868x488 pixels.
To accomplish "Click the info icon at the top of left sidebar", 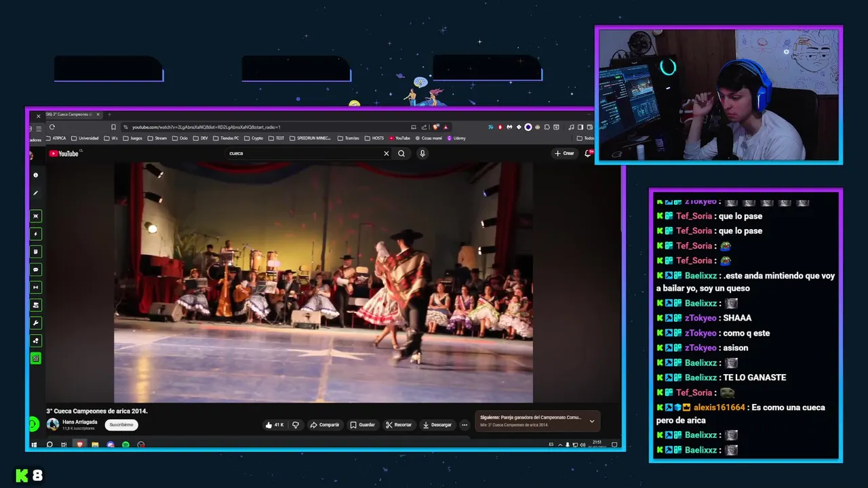I will click(36, 175).
